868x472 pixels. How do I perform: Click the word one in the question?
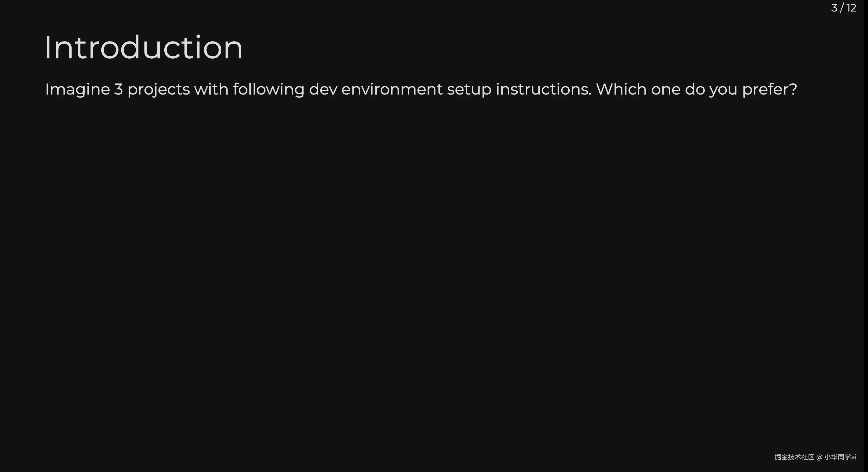[x=666, y=89]
